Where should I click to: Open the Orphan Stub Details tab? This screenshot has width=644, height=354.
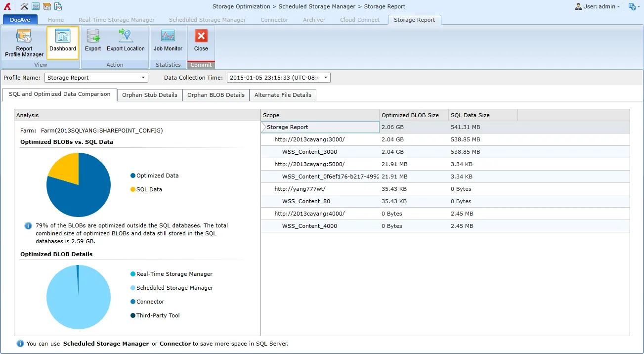pyautogui.click(x=150, y=95)
